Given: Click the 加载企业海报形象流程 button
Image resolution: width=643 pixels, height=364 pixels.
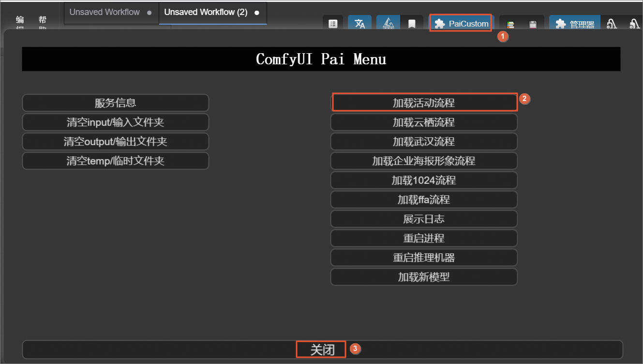Looking at the screenshot, I should [424, 161].
